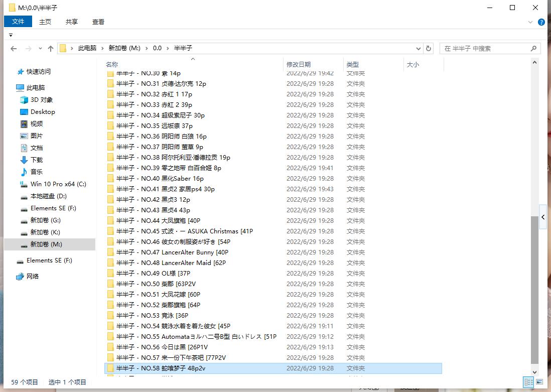Click folder icon of NO.44 大凤旗袍
The width and height of the screenshot is (551, 392).
point(110,221)
